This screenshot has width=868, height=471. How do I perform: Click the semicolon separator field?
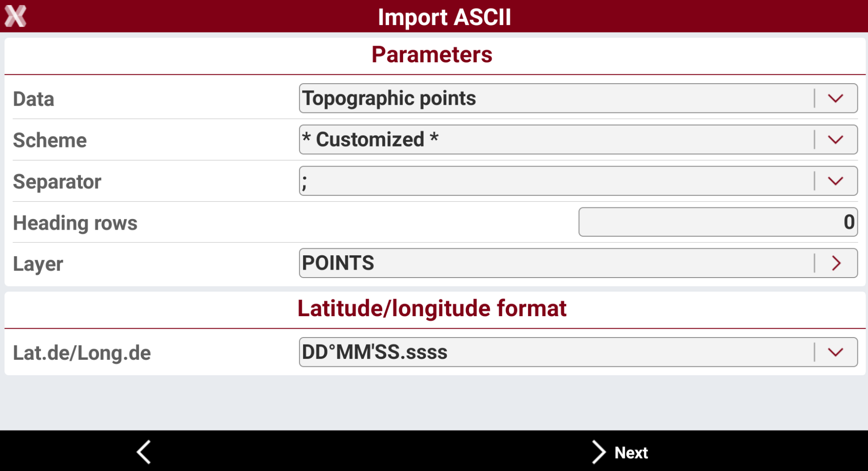click(x=578, y=181)
